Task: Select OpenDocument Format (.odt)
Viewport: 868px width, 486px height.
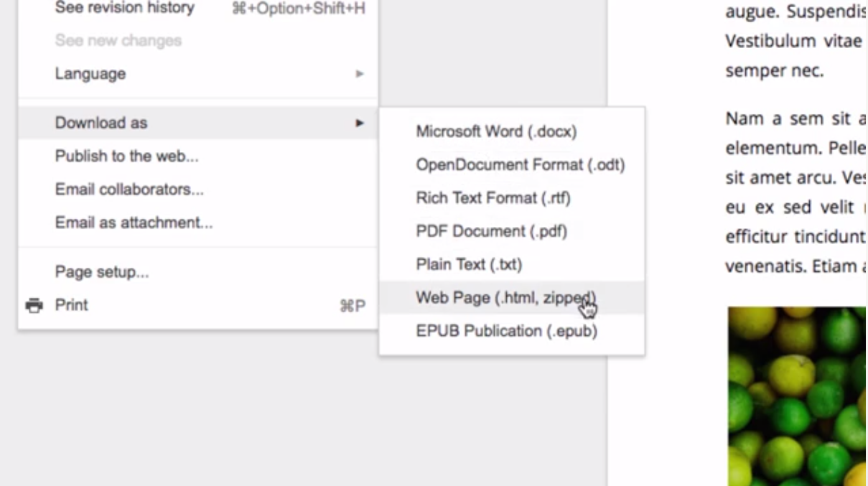Action: tap(512, 164)
